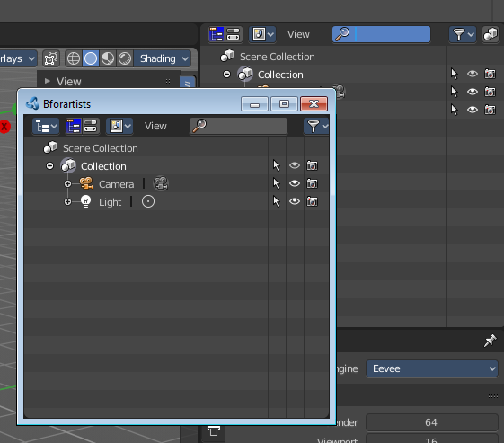Image resolution: width=504 pixels, height=443 pixels.
Task: Toggle Collection render in main outliner
Action: 490,74
